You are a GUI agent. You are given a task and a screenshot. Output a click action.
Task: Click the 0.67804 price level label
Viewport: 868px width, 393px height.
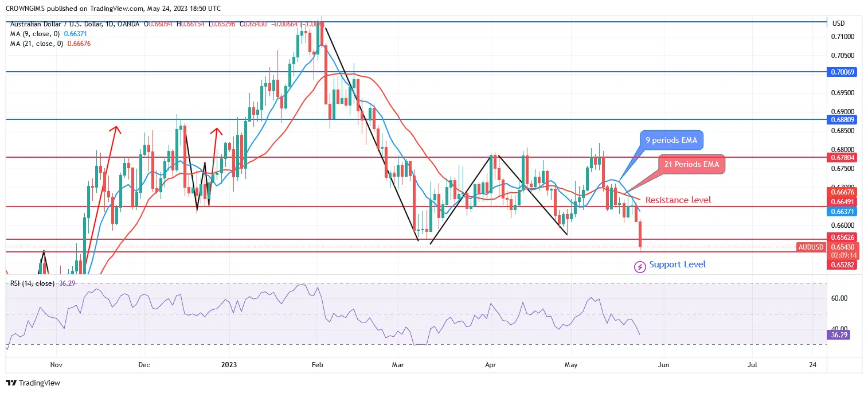tap(842, 157)
